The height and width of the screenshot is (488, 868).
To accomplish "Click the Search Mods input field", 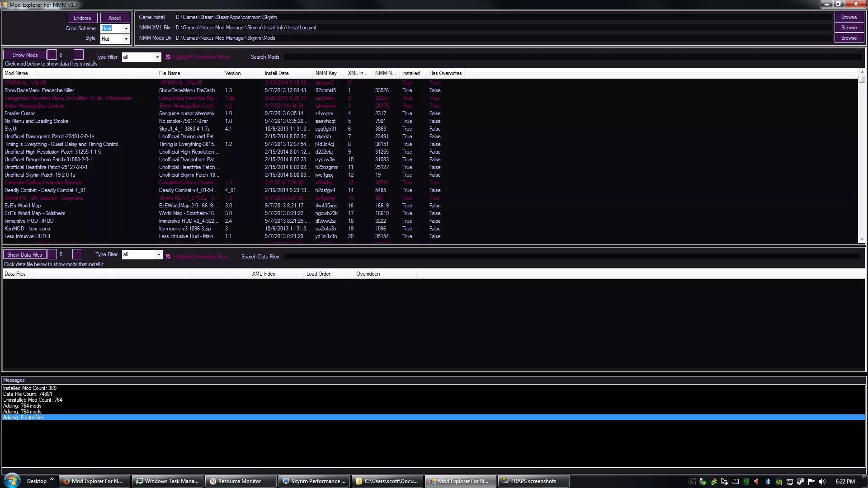I will point(572,57).
